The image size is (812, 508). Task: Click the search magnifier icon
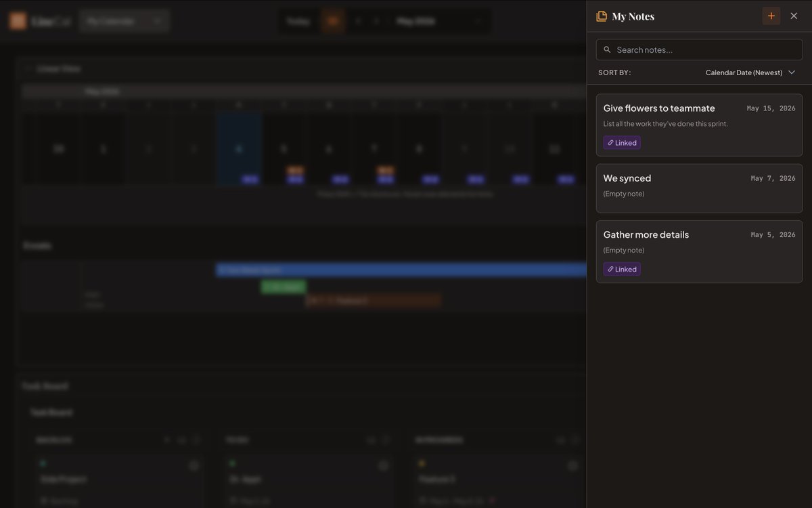pyautogui.click(x=607, y=49)
